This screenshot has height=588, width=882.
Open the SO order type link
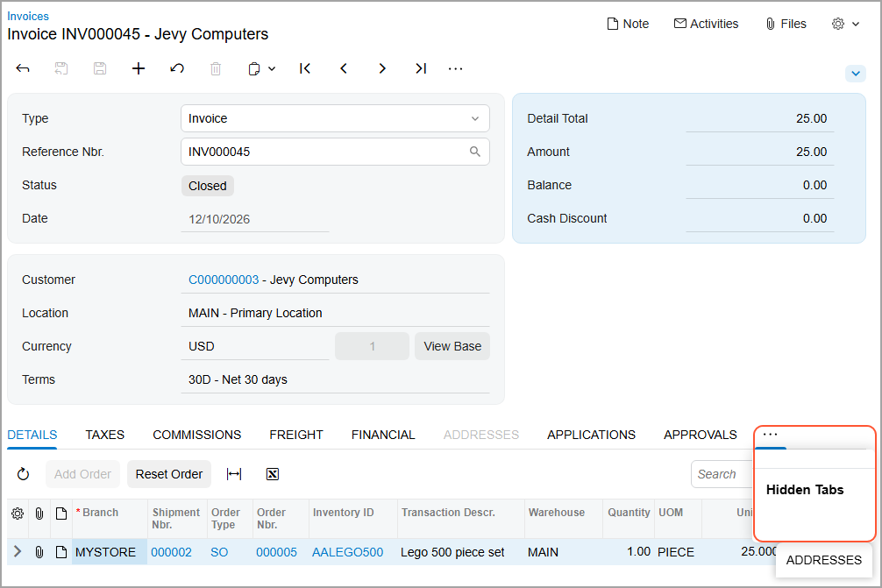[x=219, y=553]
